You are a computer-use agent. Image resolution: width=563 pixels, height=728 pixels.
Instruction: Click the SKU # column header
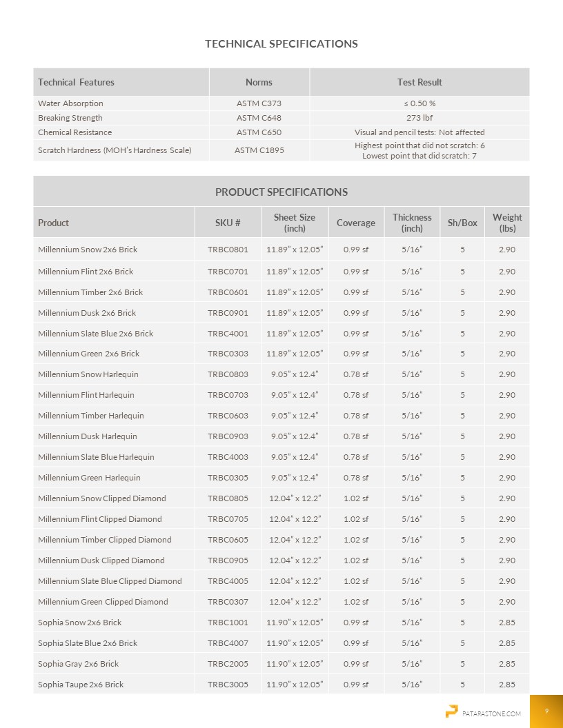coord(228,223)
